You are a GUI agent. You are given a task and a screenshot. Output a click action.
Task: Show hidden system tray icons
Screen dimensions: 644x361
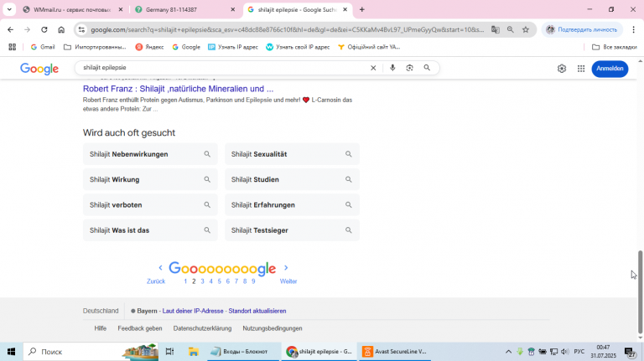(508, 352)
